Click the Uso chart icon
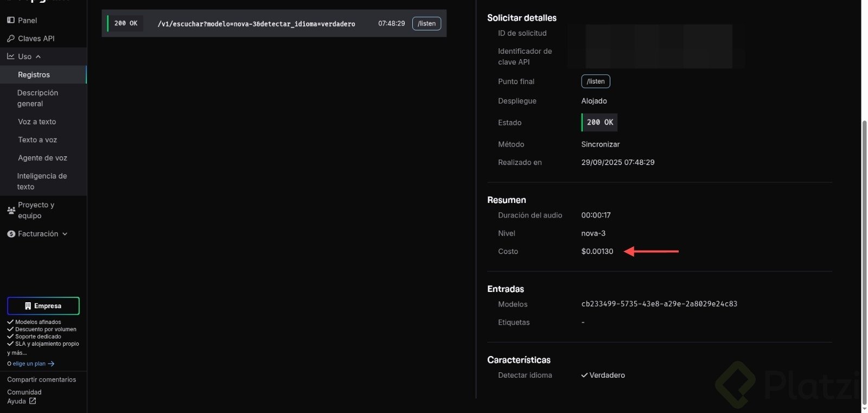The image size is (868, 413). 11,56
